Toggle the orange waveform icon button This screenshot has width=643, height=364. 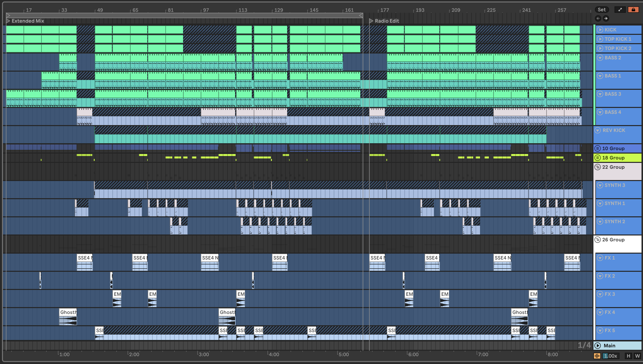597,356
